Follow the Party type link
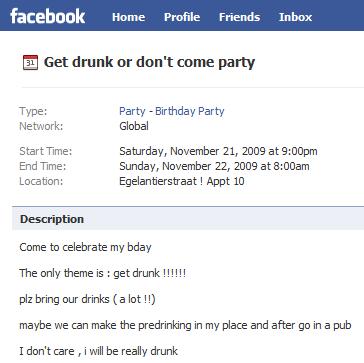 tap(132, 111)
